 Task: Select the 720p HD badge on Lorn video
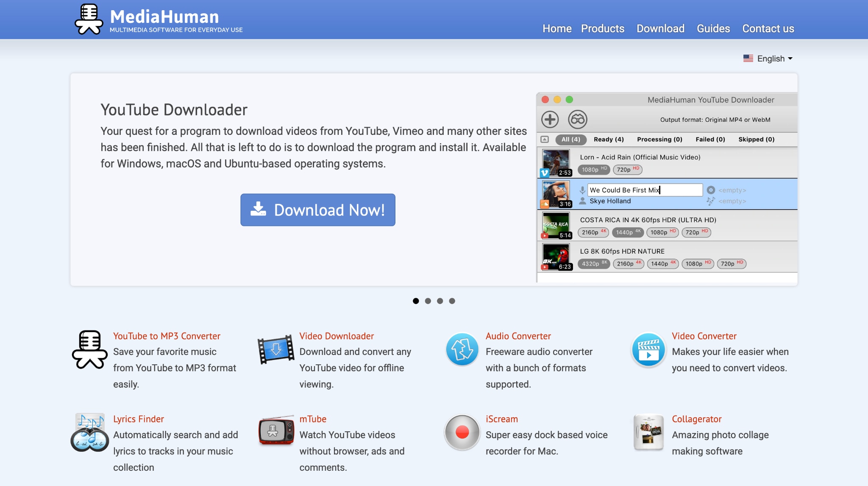(x=627, y=170)
